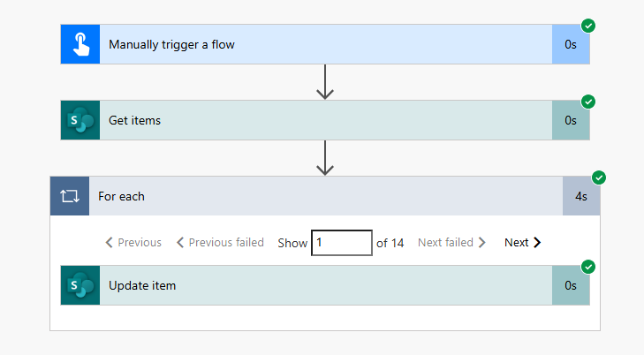Click the green success check on Get items

[588, 102]
